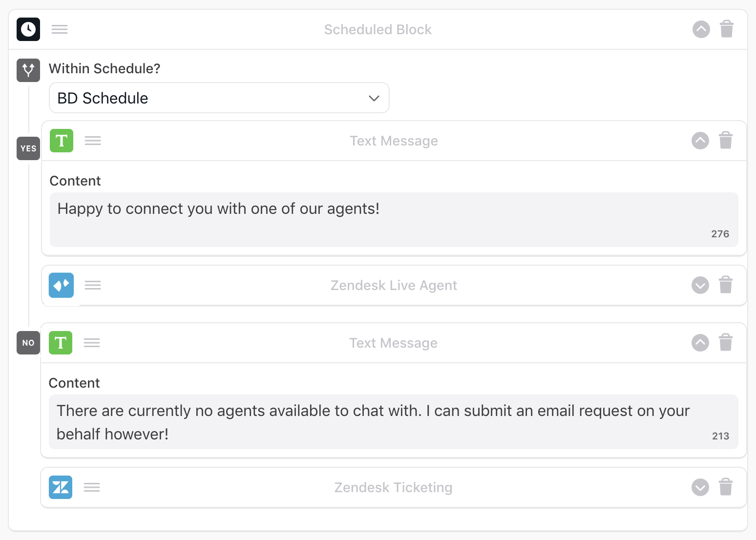Delete the Scheduled Block with trash icon

pos(727,29)
